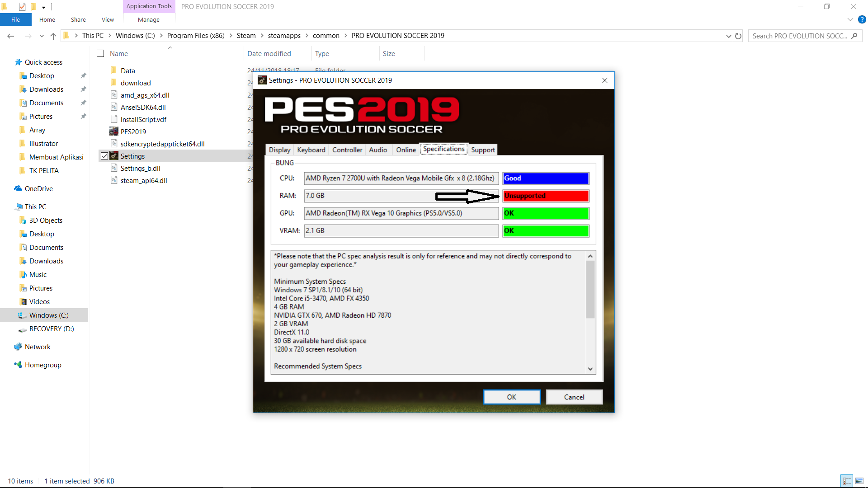Click the Network icon in sidebar
868x488 pixels.
click(x=18, y=347)
